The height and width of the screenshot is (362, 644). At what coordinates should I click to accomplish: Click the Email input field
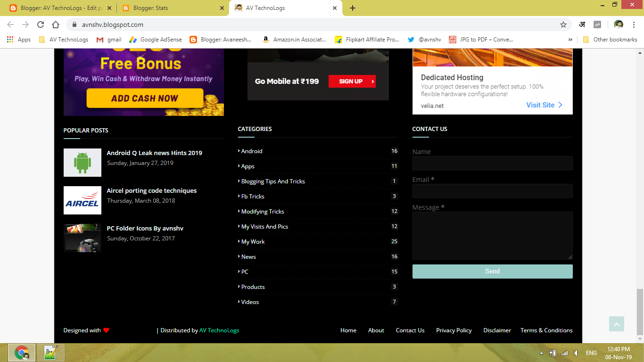[492, 191]
